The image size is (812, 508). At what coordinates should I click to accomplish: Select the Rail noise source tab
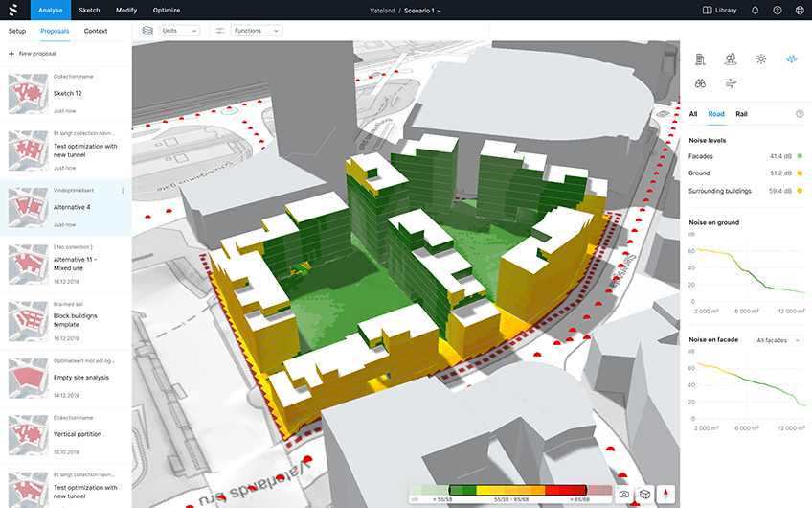(x=741, y=114)
